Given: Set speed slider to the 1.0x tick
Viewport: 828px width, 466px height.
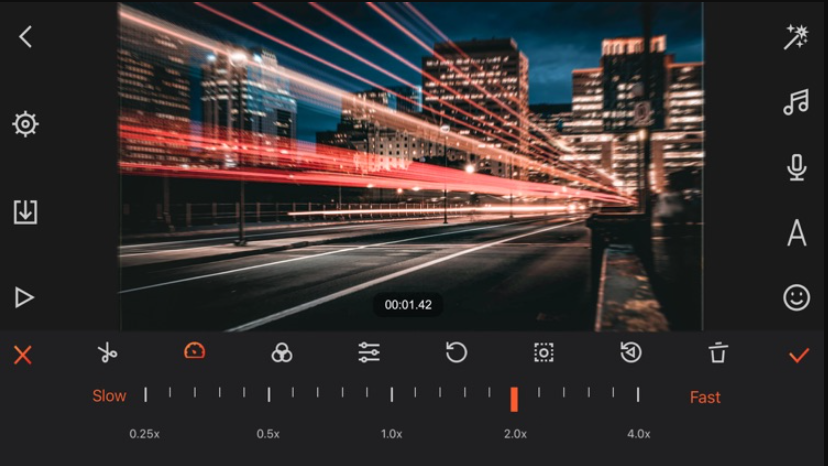Looking at the screenshot, I should click(x=392, y=395).
